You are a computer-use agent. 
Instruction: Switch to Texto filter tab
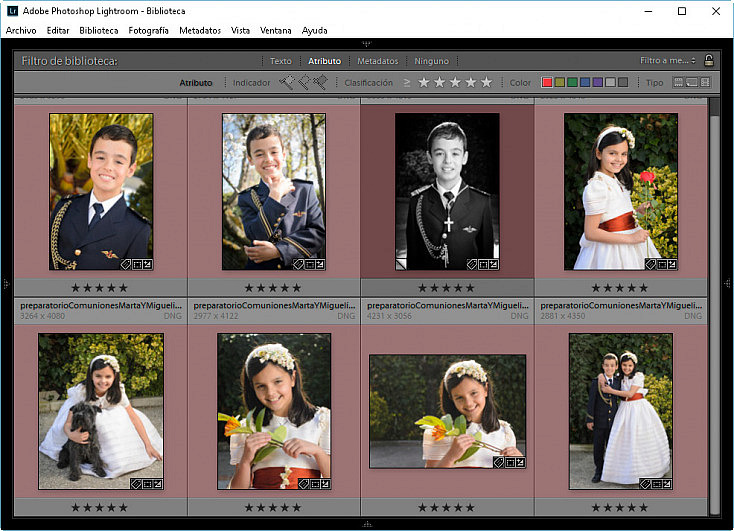tap(280, 61)
